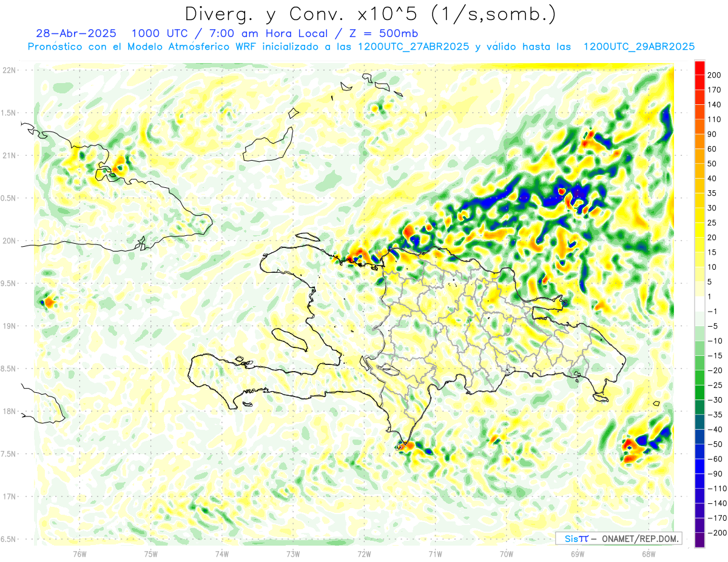The width and height of the screenshot is (728, 562).
Task: Click the '72W' longitude label
Action: [x=364, y=554]
